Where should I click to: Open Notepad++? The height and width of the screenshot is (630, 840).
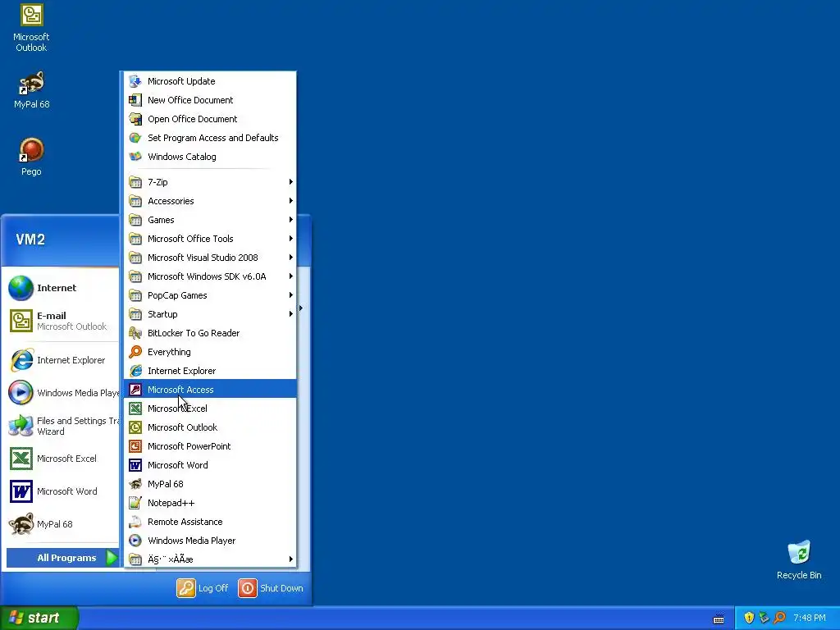click(210, 503)
